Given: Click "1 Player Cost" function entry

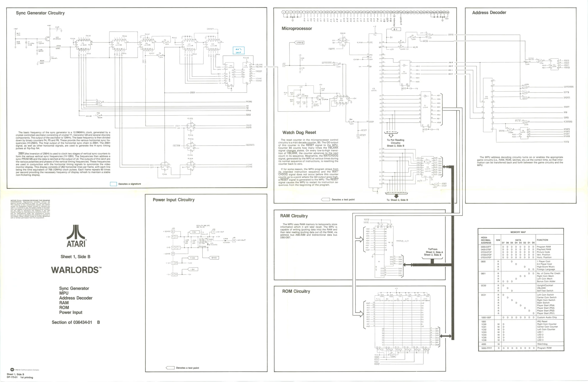Looking at the screenshot, I should pyautogui.click(x=544, y=262).
